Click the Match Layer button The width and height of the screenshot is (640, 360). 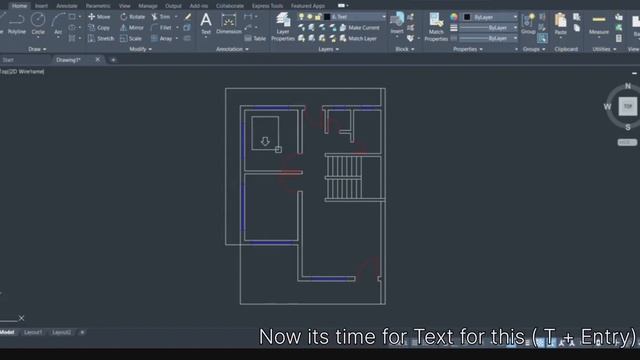pos(358,38)
